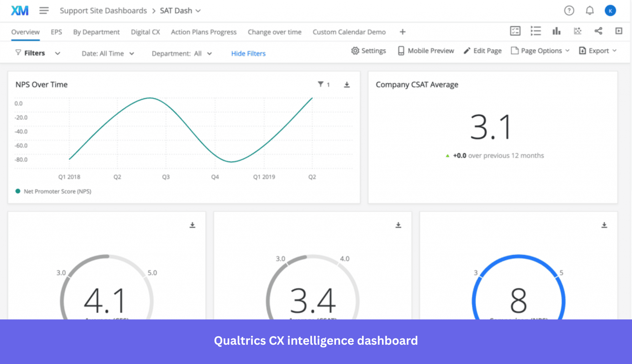Open the ordered list icon in the toolbar
This screenshot has width=632, height=364.
[536, 31]
